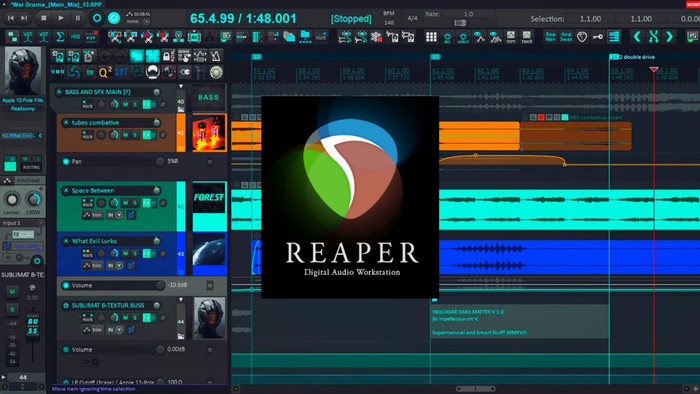The width and height of the screenshot is (700, 394).
Task: Collapse the SUBLIMAT B-TEXTUR BUSS folder arrow
Action: pyautogui.click(x=181, y=300)
